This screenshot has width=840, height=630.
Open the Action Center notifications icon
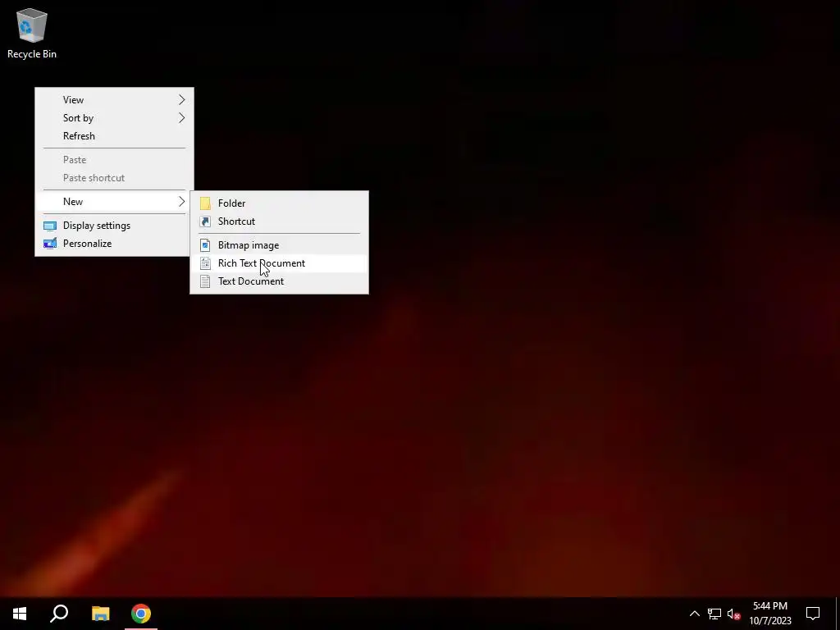[813, 614]
